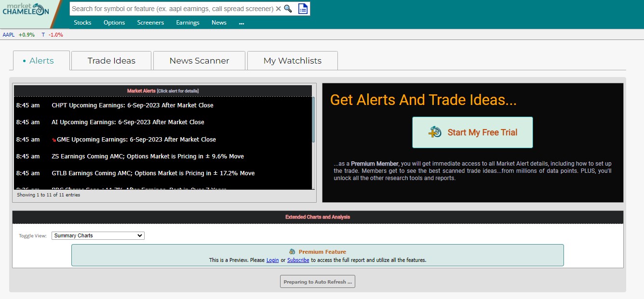Viewport: 644px width, 299px height.
Task: Click the AAPL ticker link
Action: click(9, 35)
